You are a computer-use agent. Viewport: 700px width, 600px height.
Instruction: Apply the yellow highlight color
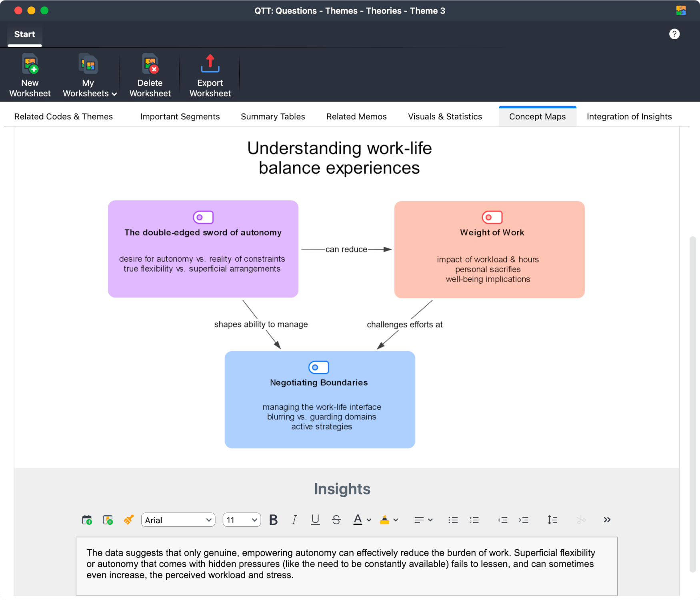[x=384, y=520]
